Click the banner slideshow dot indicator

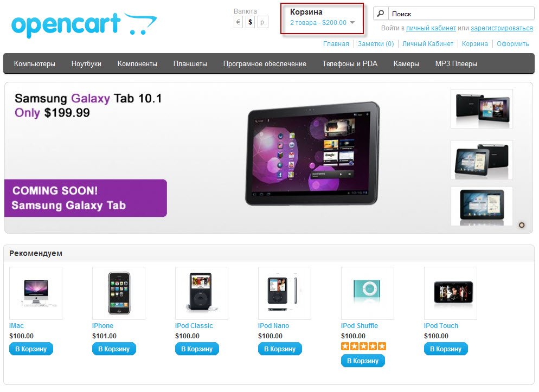click(522, 226)
